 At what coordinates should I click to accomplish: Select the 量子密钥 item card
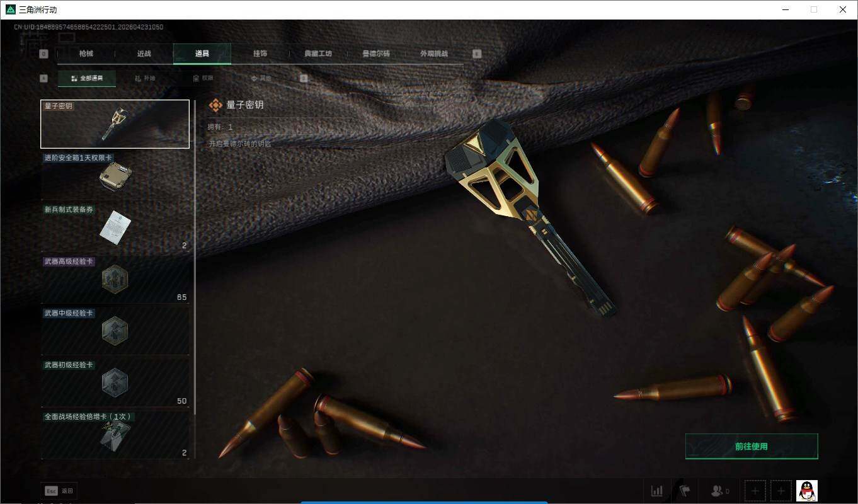115,124
